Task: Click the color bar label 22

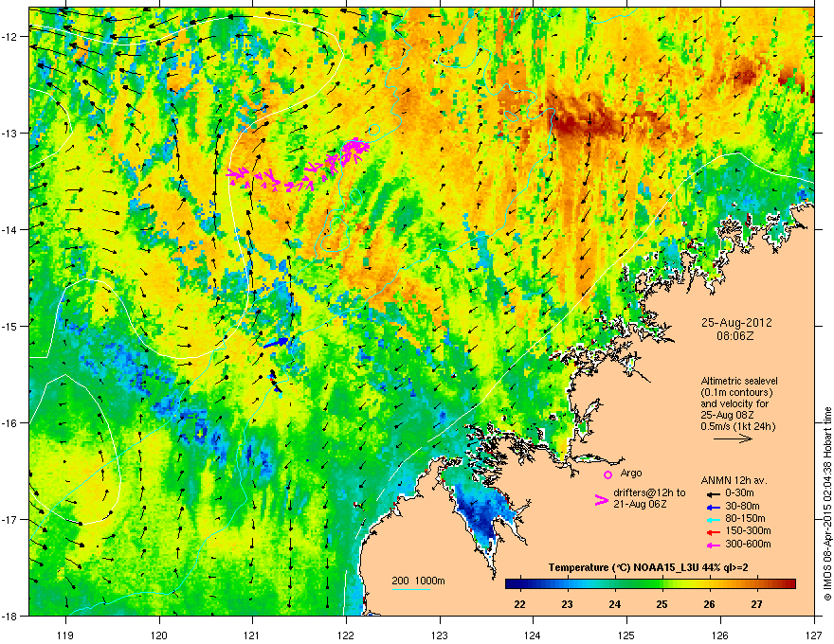Action: pyautogui.click(x=520, y=604)
